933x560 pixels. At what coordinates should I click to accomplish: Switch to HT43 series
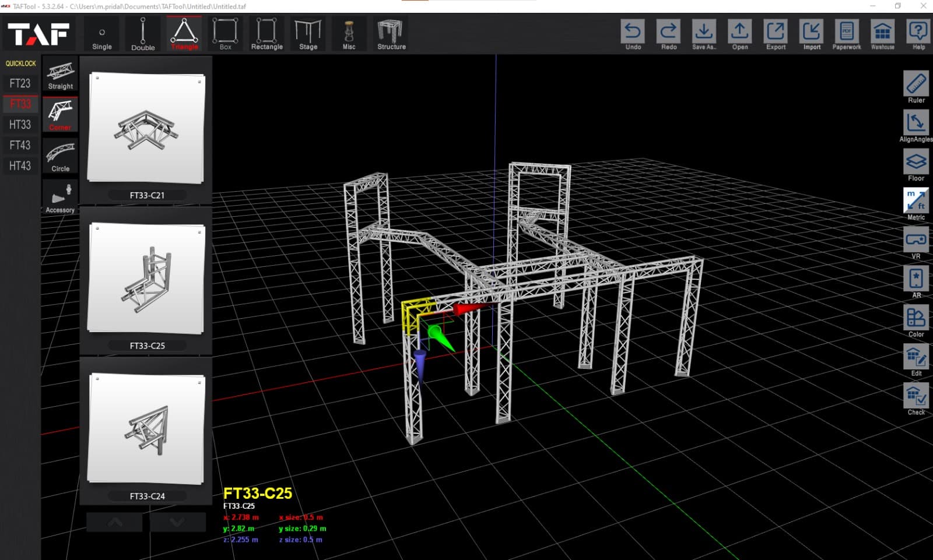pos(20,165)
